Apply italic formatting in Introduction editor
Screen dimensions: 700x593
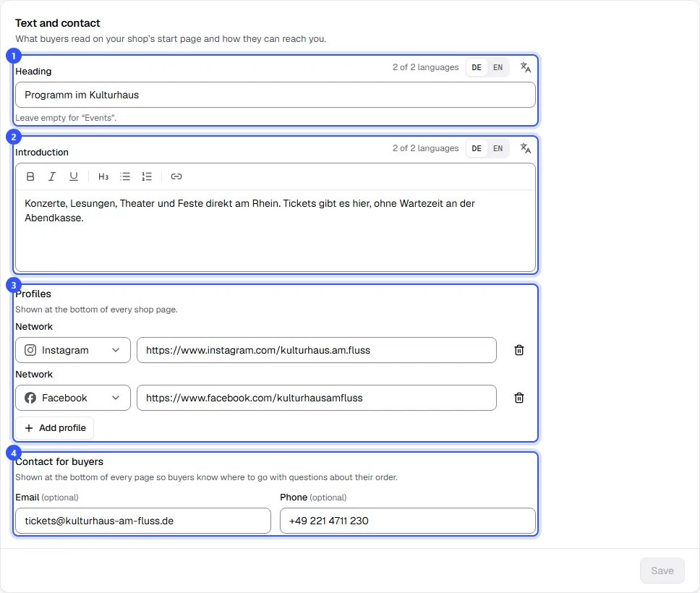(52, 176)
